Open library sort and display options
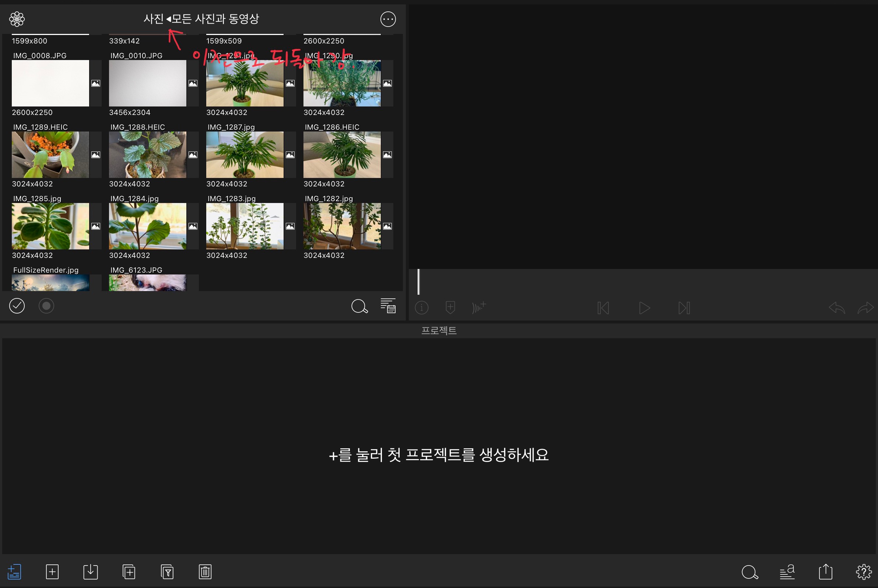Viewport: 878px width, 588px height. tap(388, 306)
